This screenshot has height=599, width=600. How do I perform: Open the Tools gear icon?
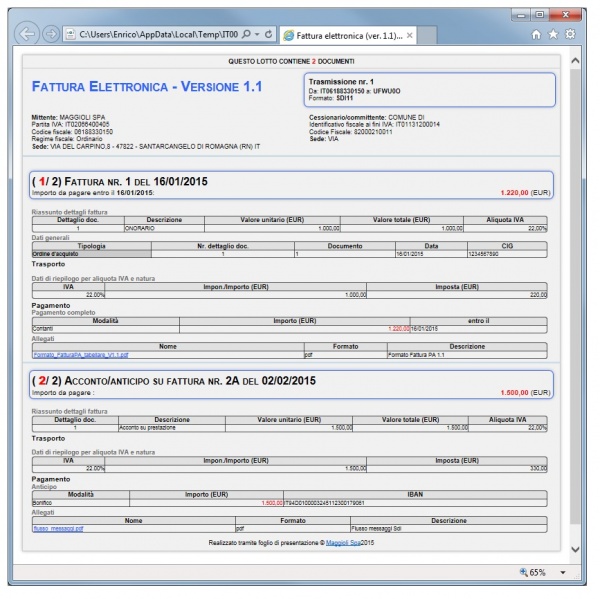570,34
